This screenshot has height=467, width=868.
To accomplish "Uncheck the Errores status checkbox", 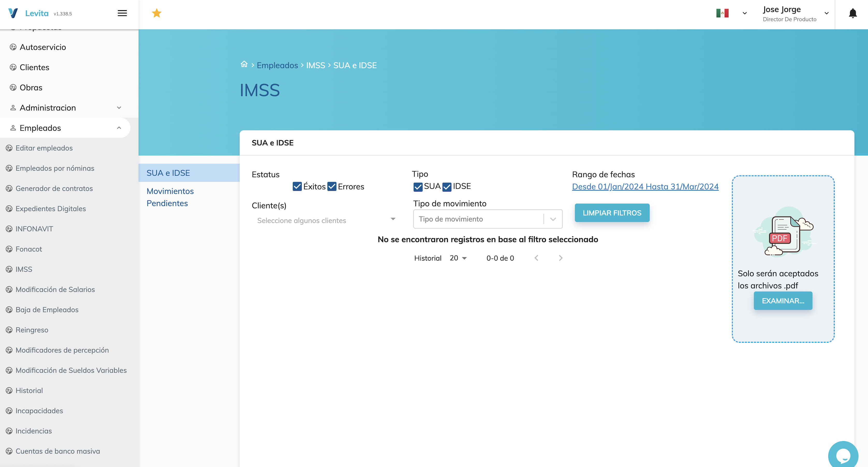I will click(332, 186).
